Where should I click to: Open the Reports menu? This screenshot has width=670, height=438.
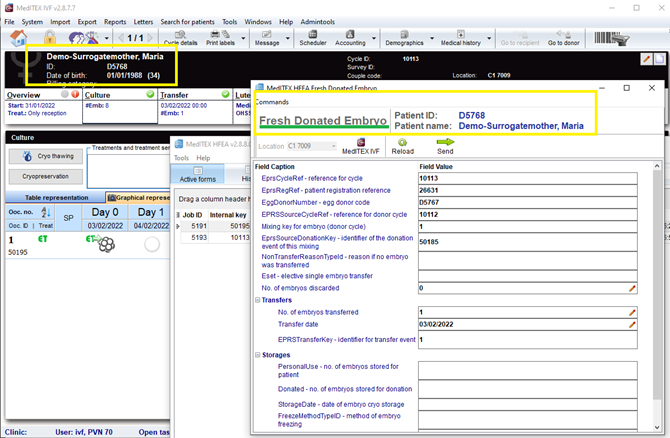tap(115, 22)
